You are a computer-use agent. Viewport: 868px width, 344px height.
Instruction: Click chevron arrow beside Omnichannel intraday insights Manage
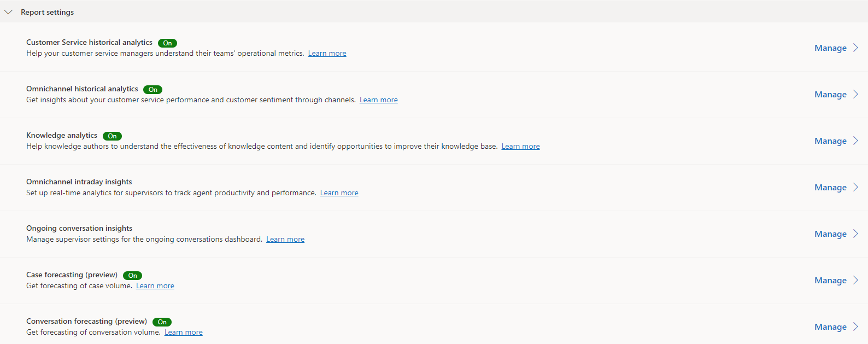[x=856, y=187]
